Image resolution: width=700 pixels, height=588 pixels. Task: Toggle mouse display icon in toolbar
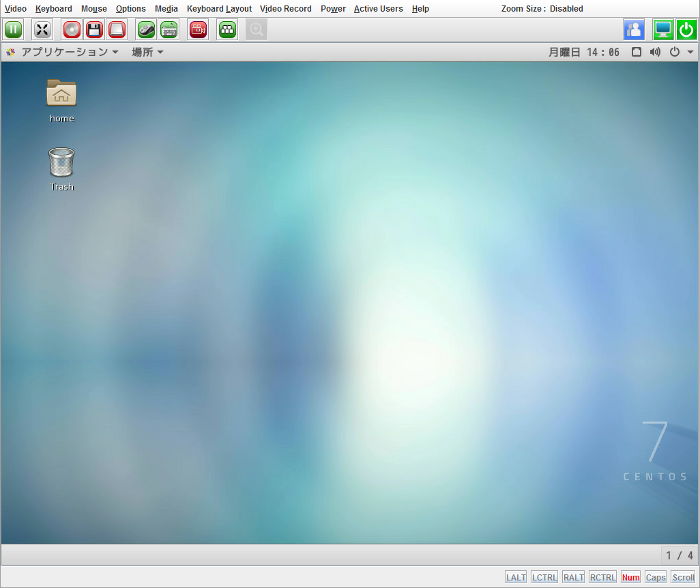click(146, 30)
